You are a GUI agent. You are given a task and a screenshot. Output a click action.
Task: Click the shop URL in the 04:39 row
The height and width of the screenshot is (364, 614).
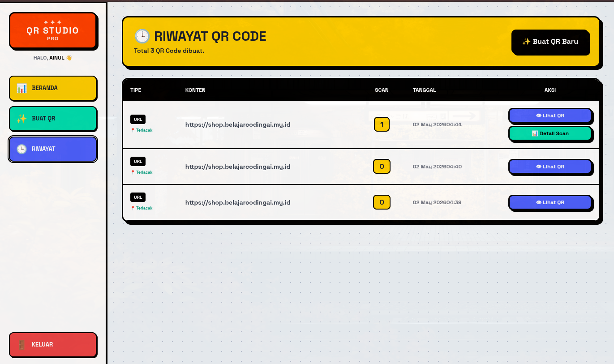tap(238, 202)
